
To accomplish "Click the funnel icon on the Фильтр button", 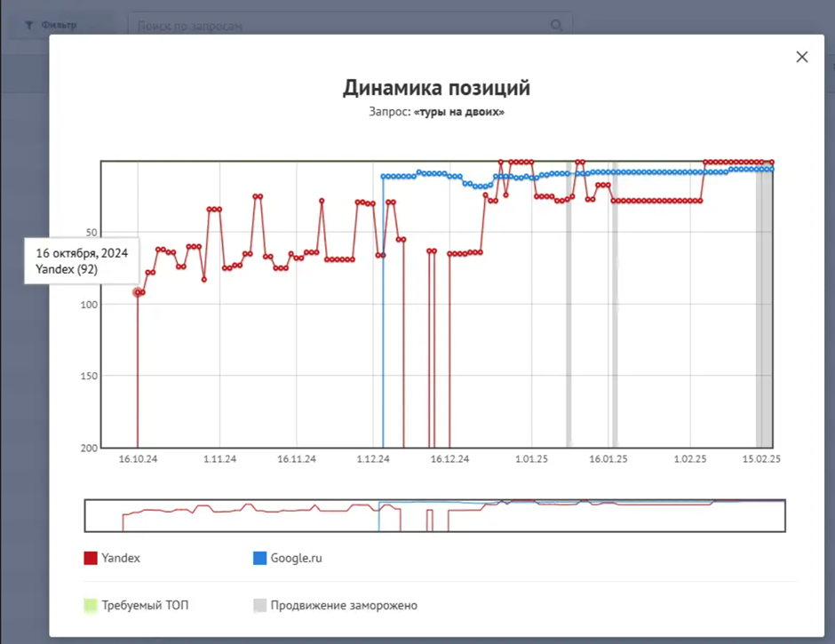I will (x=28, y=24).
